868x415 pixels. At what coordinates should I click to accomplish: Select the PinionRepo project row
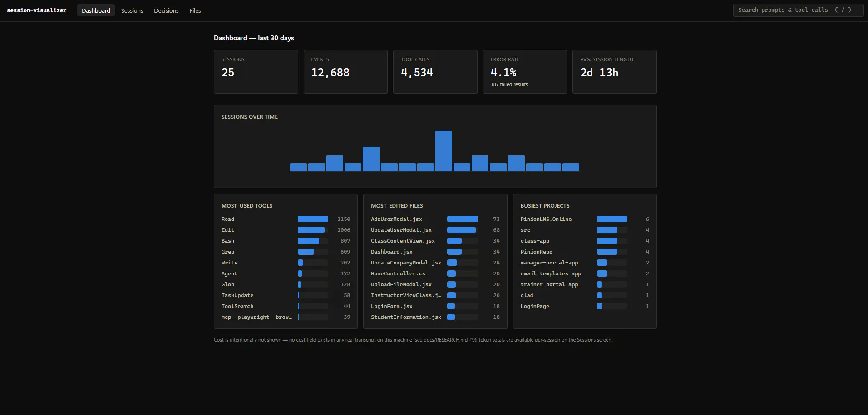tap(585, 252)
